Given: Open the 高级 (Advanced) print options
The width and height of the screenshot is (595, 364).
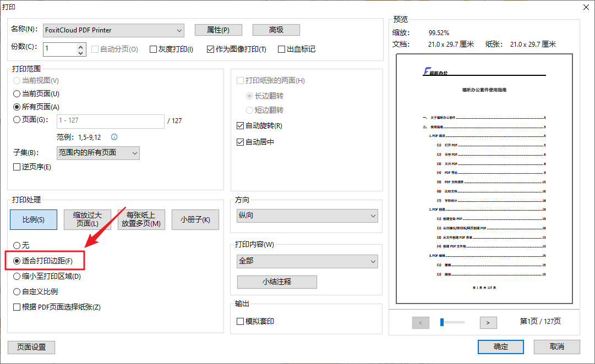Looking at the screenshot, I should 276,30.
